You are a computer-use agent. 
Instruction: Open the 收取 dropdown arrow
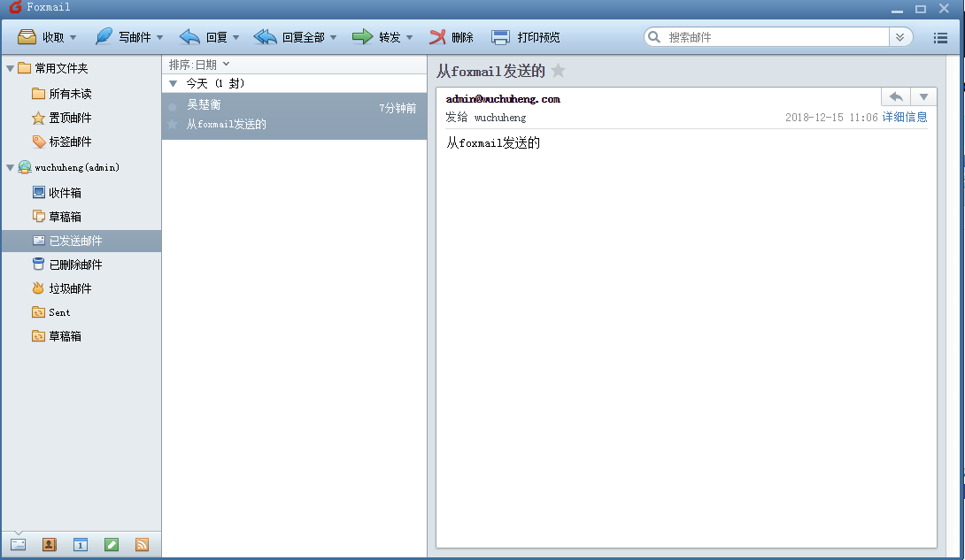click(73, 37)
